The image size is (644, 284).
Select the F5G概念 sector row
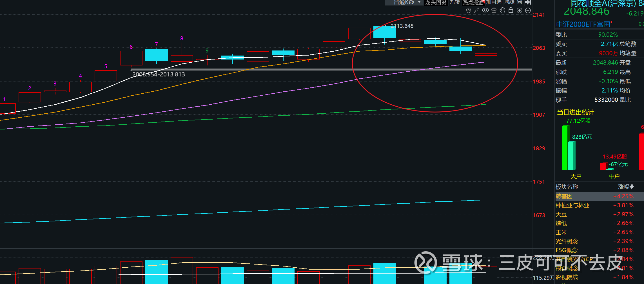coord(599,250)
